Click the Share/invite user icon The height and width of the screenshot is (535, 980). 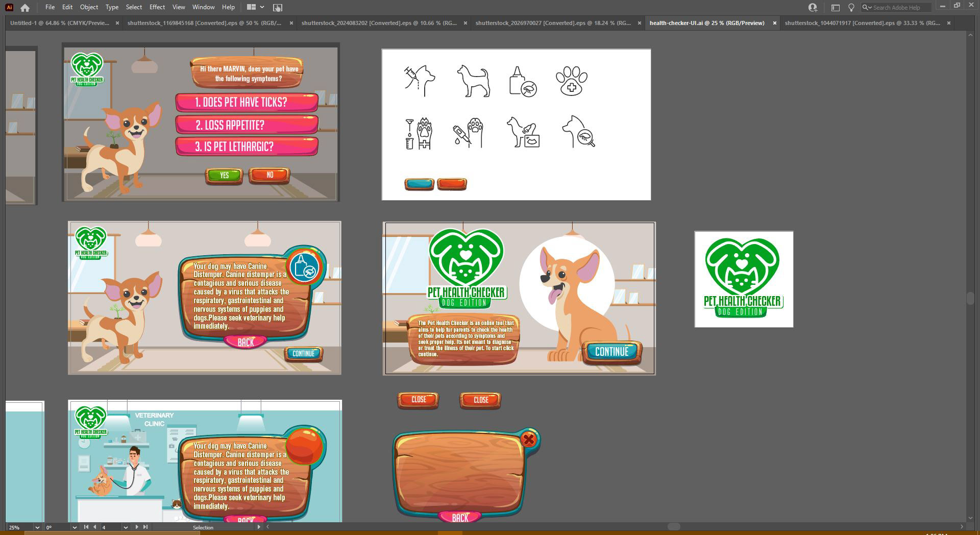(813, 7)
